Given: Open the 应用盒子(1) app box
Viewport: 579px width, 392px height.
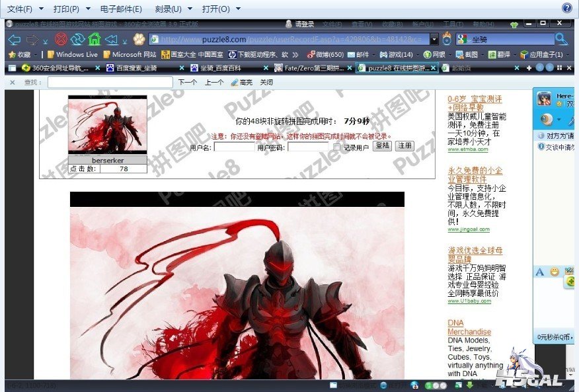Looking at the screenshot, I should click(542, 55).
